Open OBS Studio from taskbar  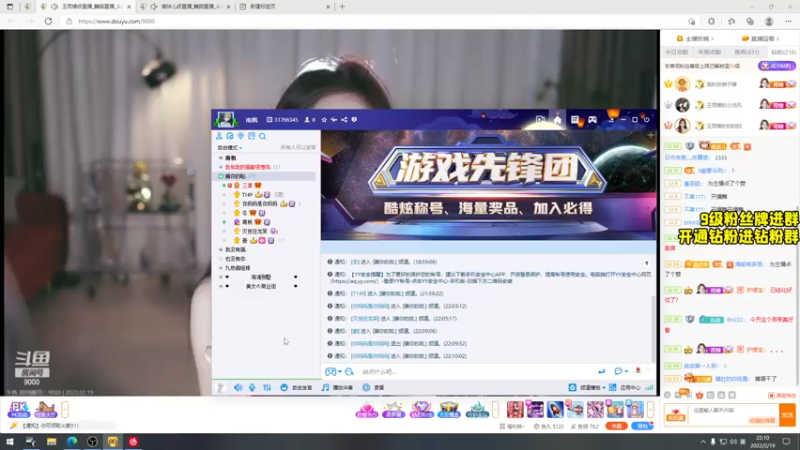tap(92, 442)
